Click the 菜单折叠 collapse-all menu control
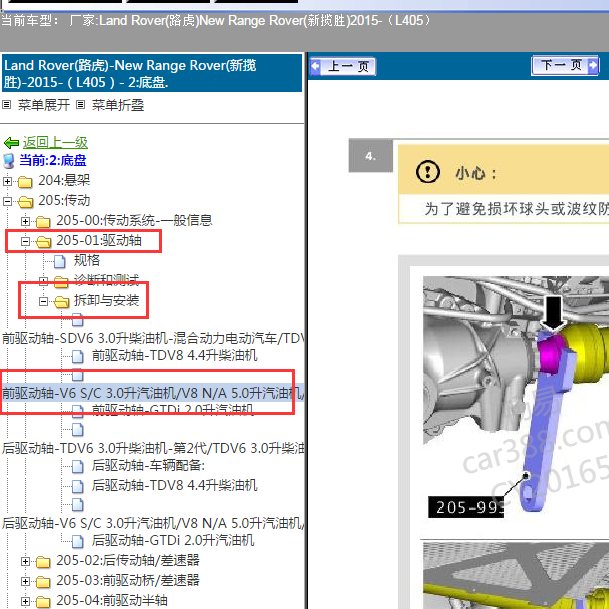Screen dimensions: 609x609 [x=118, y=105]
